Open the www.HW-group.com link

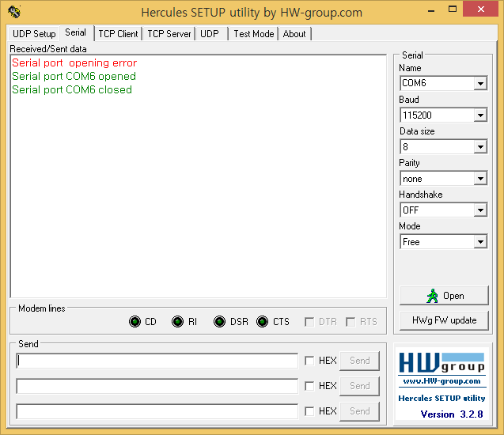point(441,381)
